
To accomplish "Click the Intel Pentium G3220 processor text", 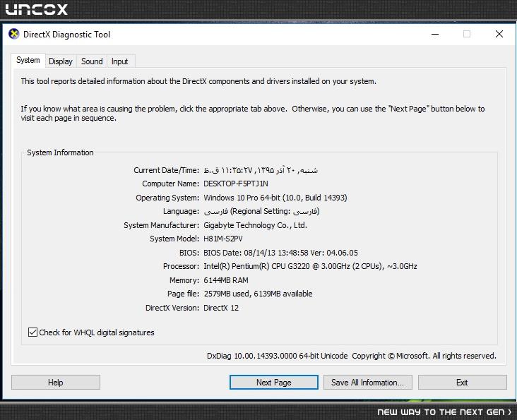I will tap(310, 266).
